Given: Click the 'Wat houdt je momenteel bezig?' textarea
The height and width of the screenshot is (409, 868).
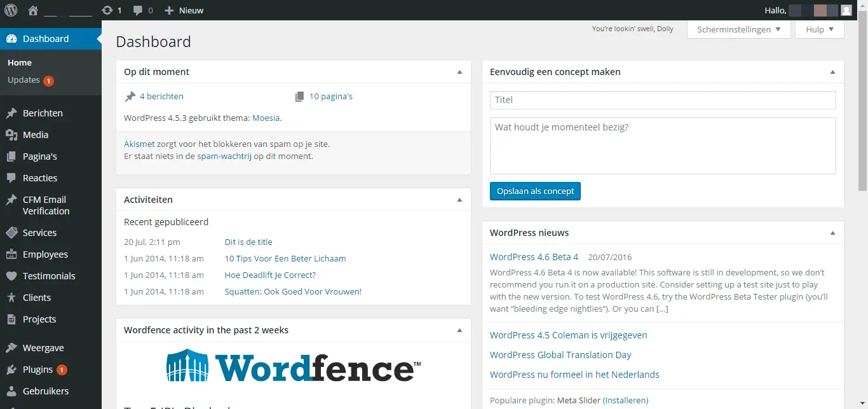Looking at the screenshot, I should (663, 146).
